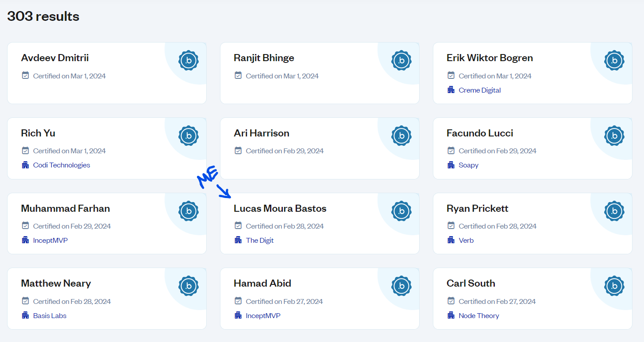Click the building icon next to Soapy
The height and width of the screenshot is (342, 644).
coord(451,165)
